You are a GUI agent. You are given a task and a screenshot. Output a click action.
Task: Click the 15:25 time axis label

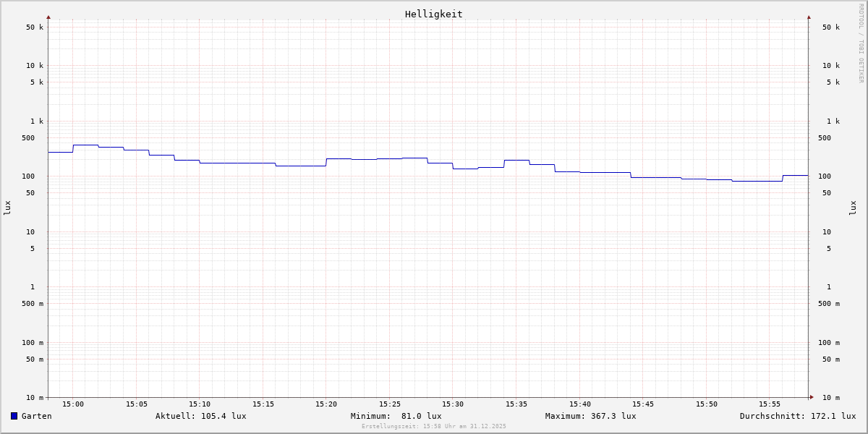tap(390, 404)
